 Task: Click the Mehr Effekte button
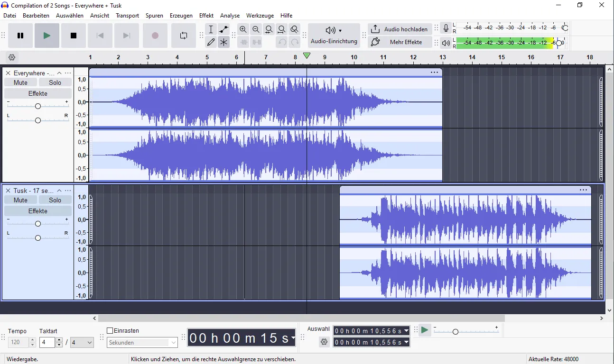coord(406,42)
